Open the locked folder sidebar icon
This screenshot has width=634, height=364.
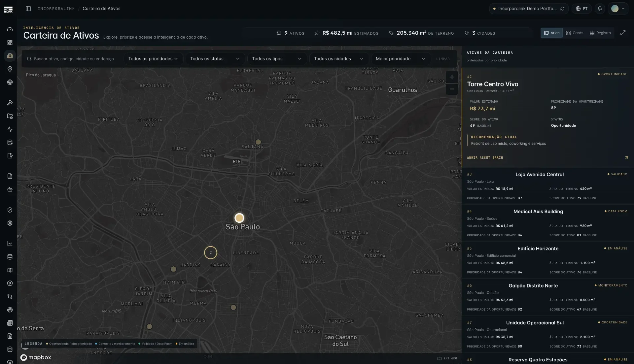click(10, 116)
